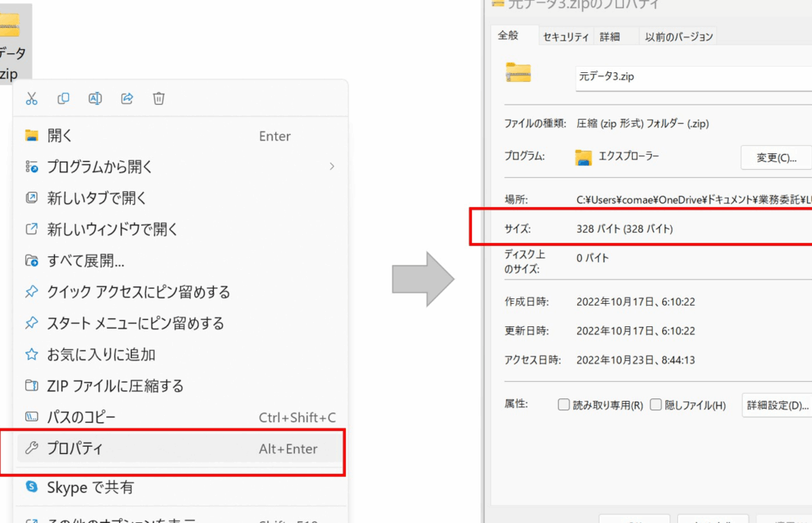This screenshot has width=812, height=523.
Task: Toggle the 隠しファイル(H) checkbox
Action: coord(656,405)
